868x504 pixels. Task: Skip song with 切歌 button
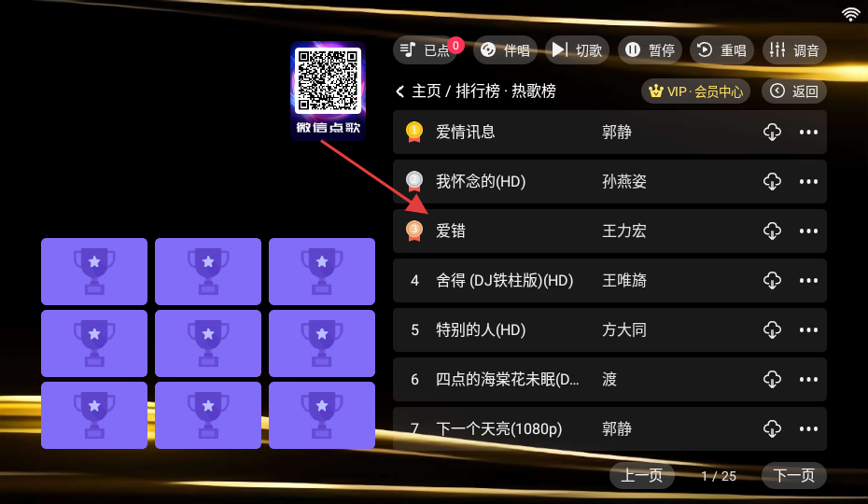[577, 50]
